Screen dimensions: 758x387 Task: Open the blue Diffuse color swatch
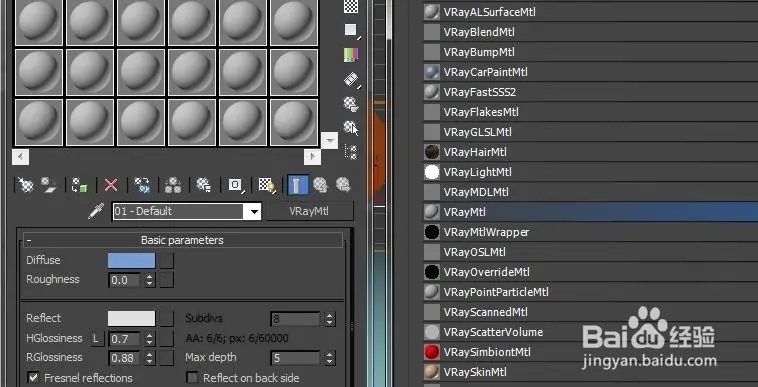click(131, 260)
